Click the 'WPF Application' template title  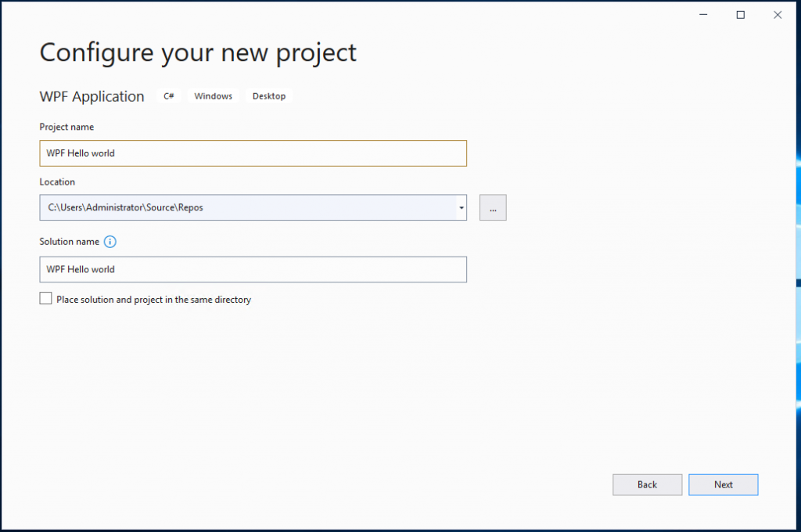pos(92,96)
